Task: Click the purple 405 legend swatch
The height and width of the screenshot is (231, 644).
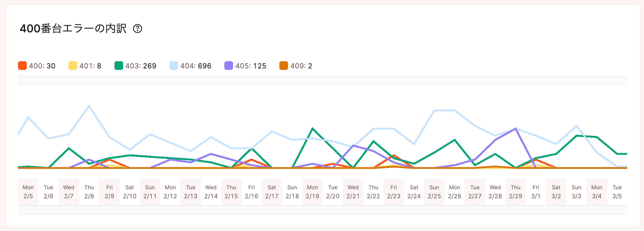Action: [x=229, y=66]
